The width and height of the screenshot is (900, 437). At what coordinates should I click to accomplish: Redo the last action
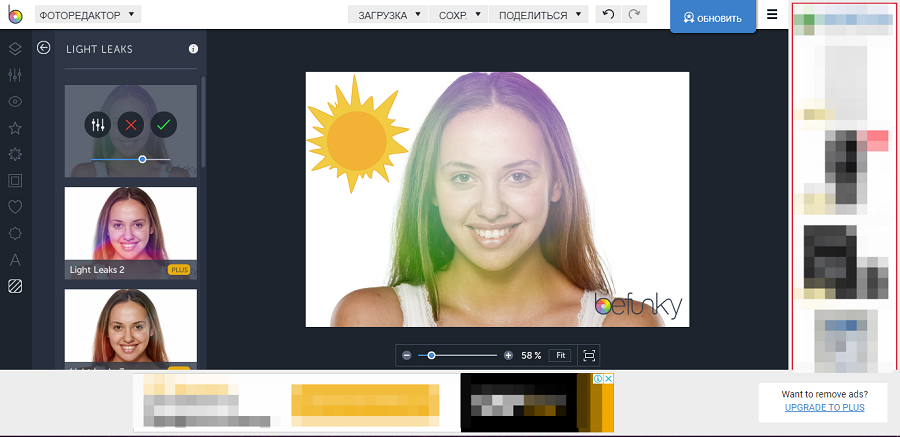634,15
